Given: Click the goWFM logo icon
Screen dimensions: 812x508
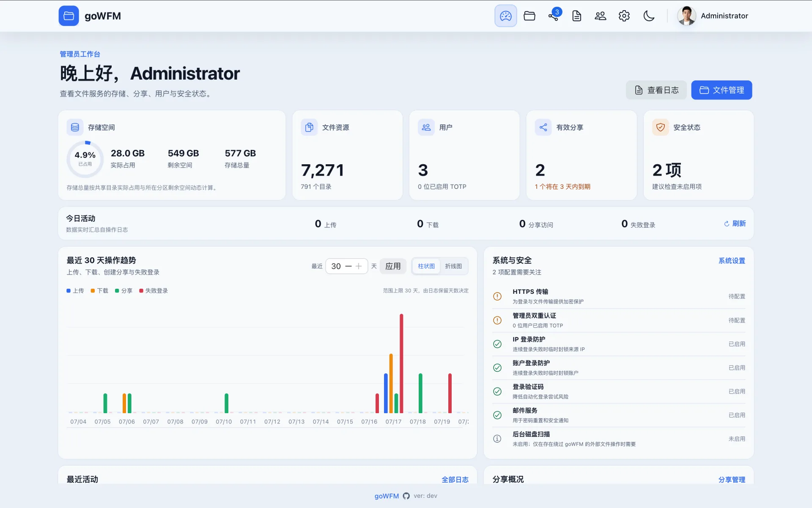Looking at the screenshot, I should click(69, 16).
